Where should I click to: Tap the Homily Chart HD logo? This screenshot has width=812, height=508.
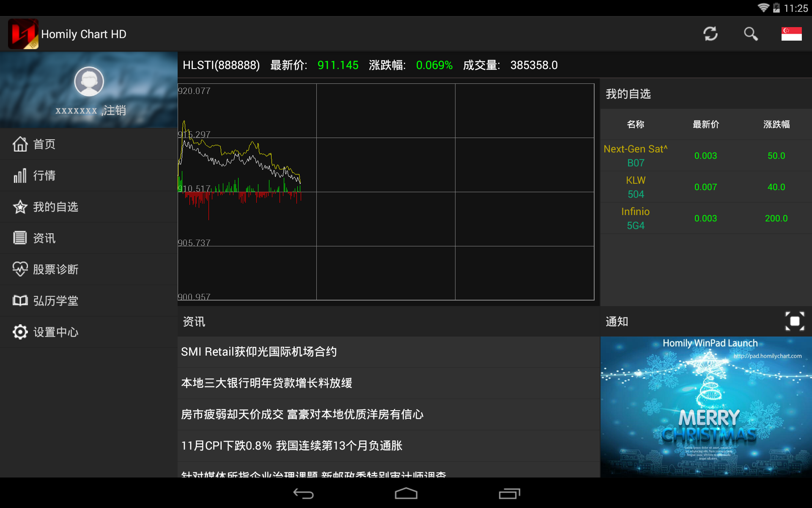23,34
